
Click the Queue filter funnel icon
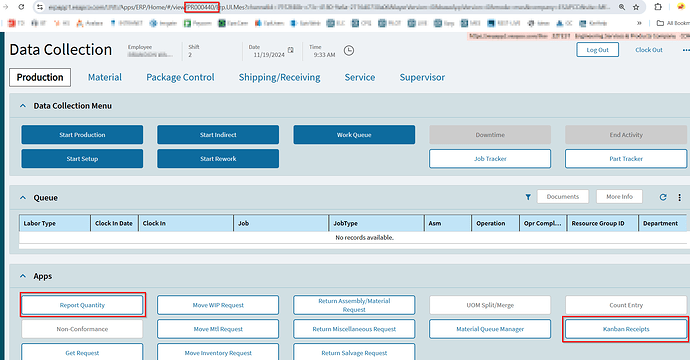coord(528,197)
